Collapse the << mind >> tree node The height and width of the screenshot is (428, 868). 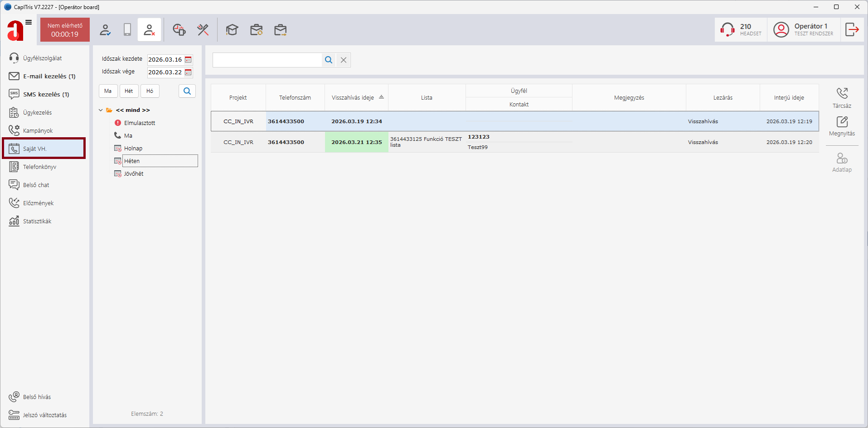(101, 110)
